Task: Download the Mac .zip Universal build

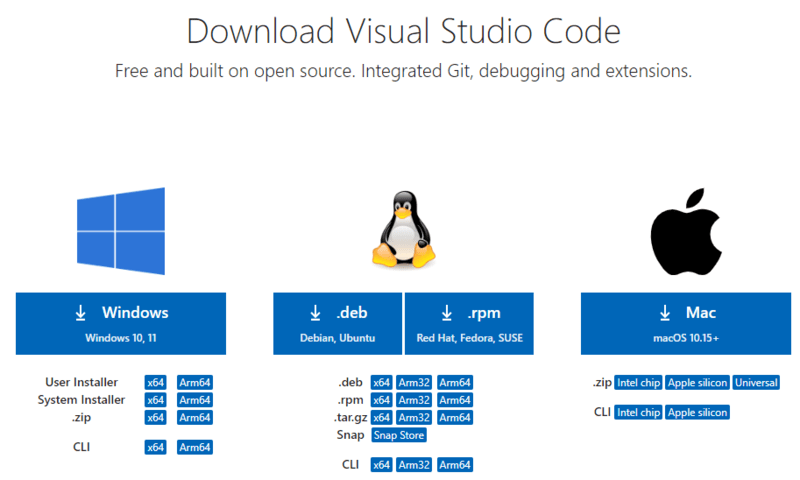Action: click(756, 383)
